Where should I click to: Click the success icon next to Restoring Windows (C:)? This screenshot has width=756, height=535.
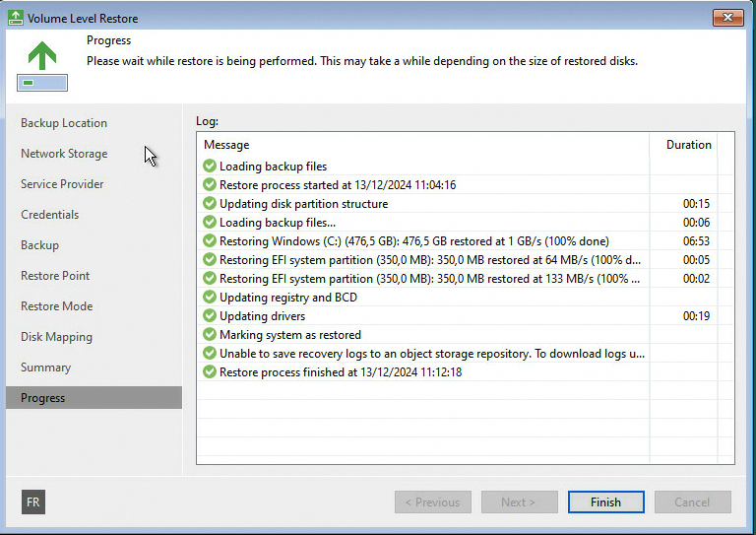tap(210, 241)
